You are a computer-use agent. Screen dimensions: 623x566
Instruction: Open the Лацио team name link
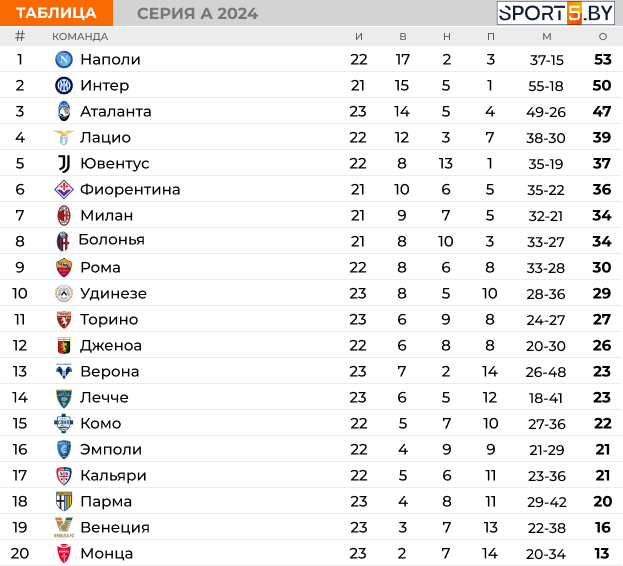[x=105, y=137]
